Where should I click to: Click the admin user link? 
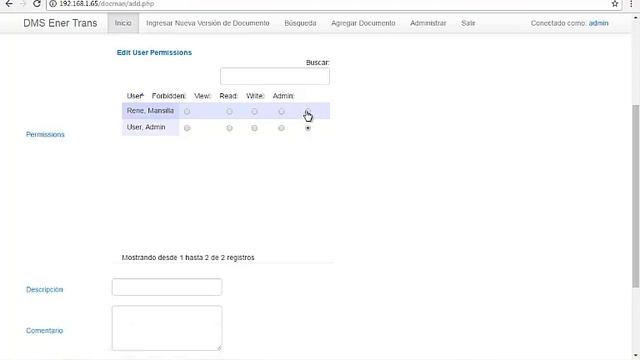tap(598, 23)
